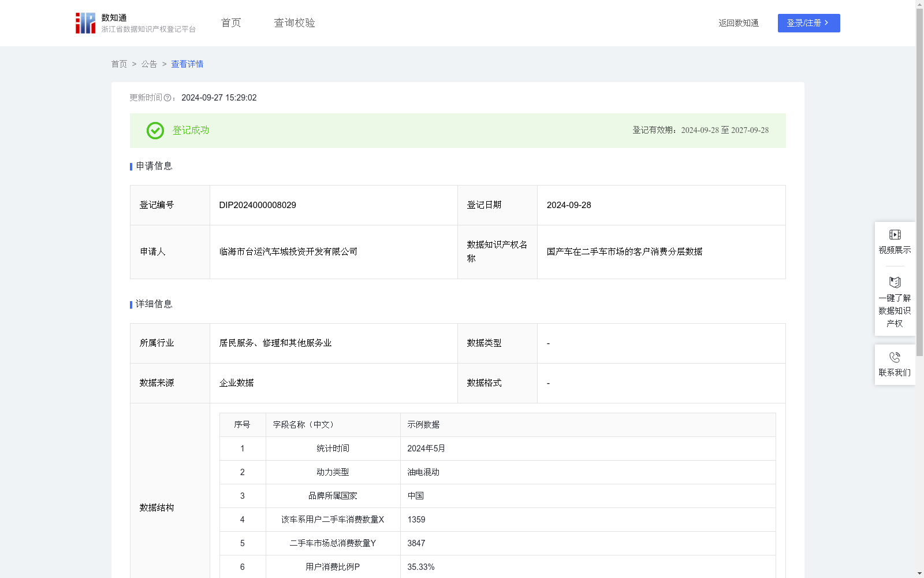Click the 详细信息 section heading
924x578 pixels.
click(x=154, y=305)
